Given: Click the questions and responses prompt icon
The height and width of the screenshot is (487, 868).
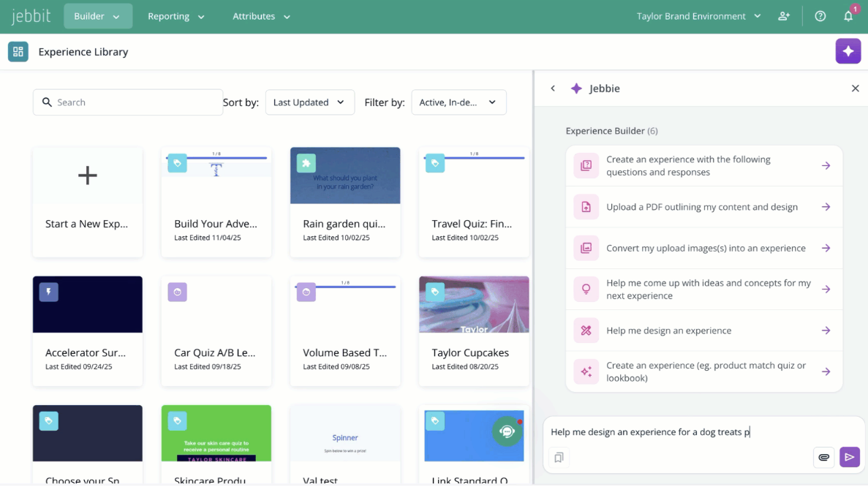Looking at the screenshot, I should coord(586,165).
